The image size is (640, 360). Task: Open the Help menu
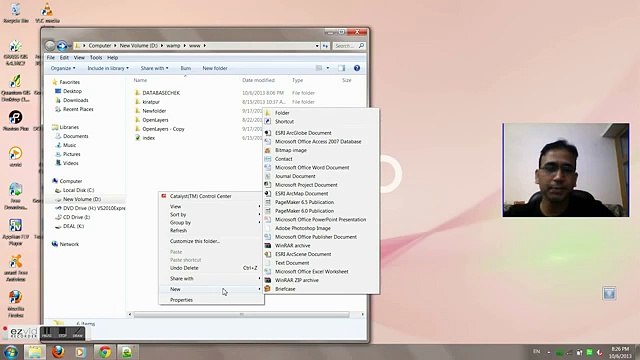[x=113, y=58]
